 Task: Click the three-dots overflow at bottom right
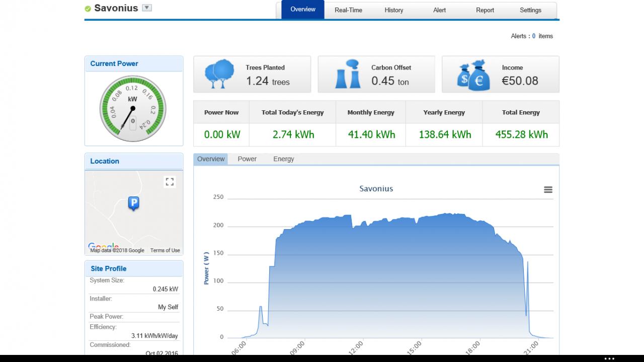pos(609,359)
